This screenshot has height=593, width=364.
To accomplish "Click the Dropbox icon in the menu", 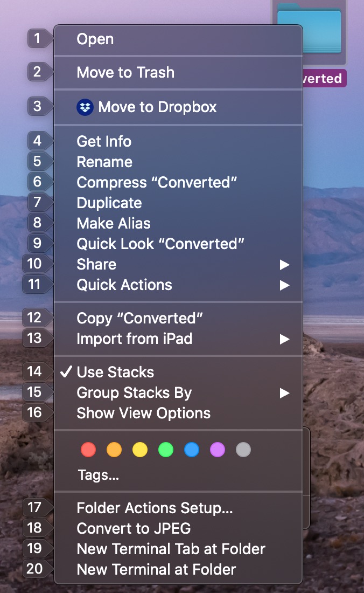I will (85, 107).
